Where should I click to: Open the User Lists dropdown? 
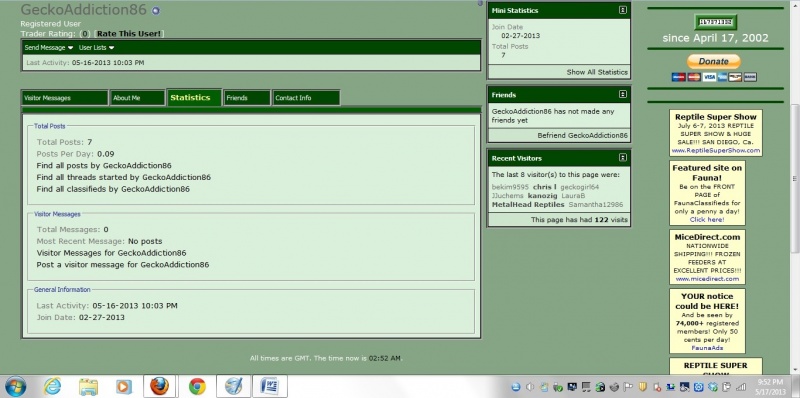pos(96,47)
